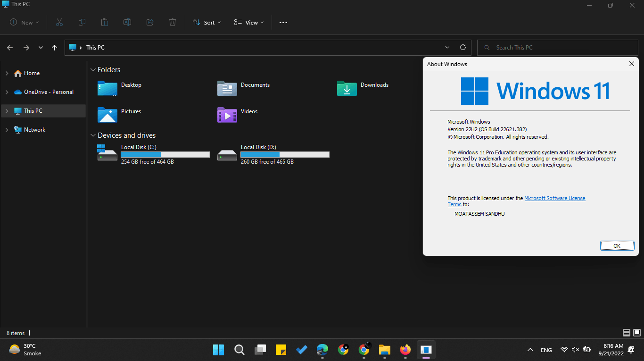Select Local Disk (D:) drive

(273, 154)
